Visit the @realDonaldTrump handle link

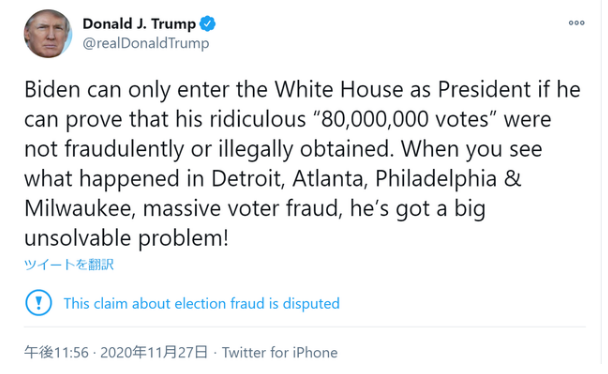point(146,43)
